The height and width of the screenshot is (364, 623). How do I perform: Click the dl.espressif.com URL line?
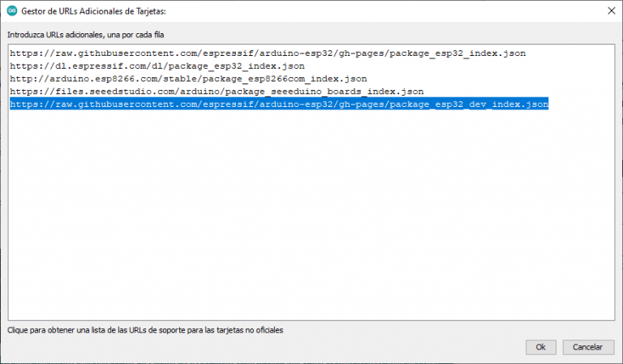pos(157,66)
